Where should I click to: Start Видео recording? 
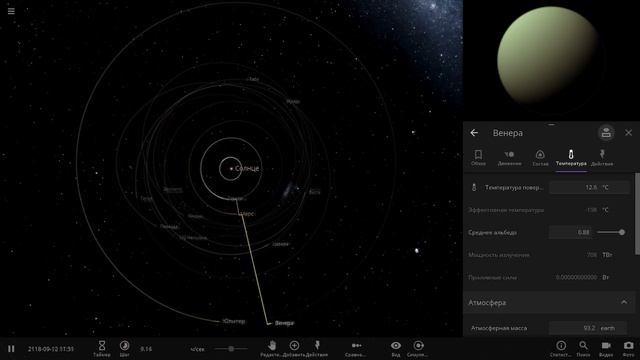click(x=606, y=349)
